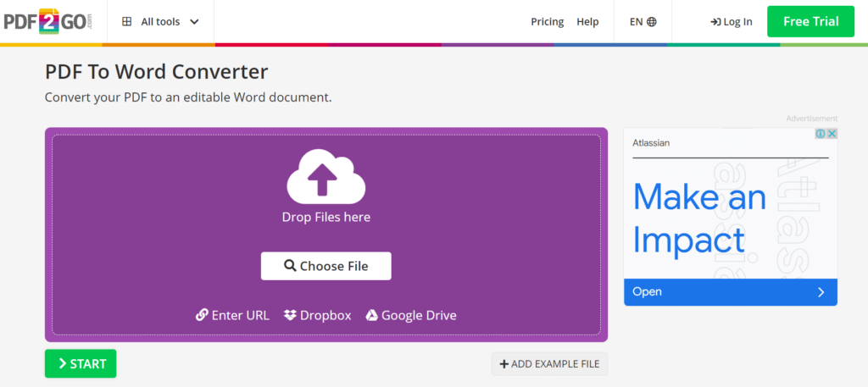Click the cloud upload icon

point(326,176)
